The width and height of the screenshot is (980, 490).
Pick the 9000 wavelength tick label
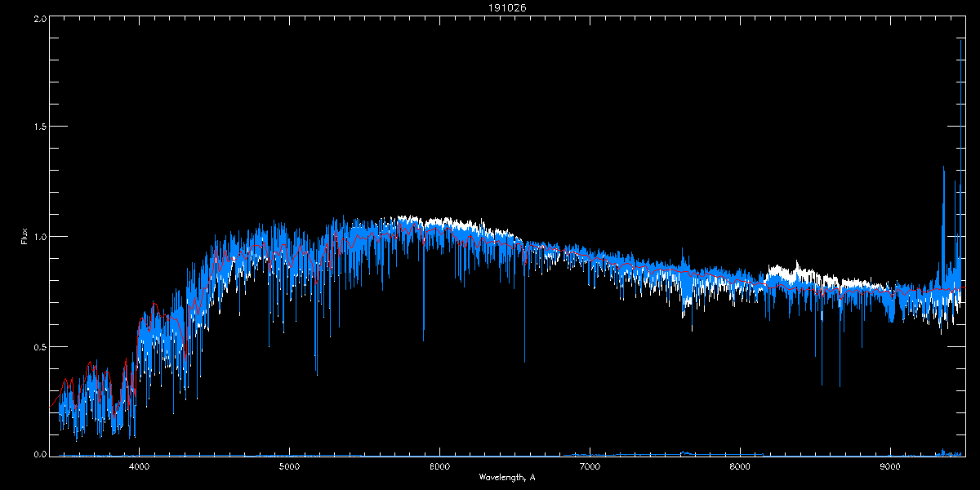tap(890, 467)
